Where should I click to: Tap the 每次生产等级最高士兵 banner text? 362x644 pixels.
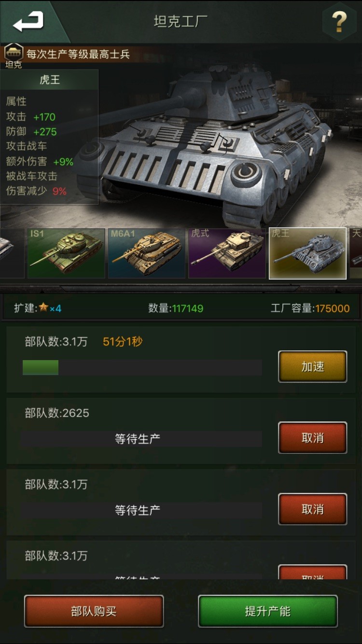pos(78,54)
